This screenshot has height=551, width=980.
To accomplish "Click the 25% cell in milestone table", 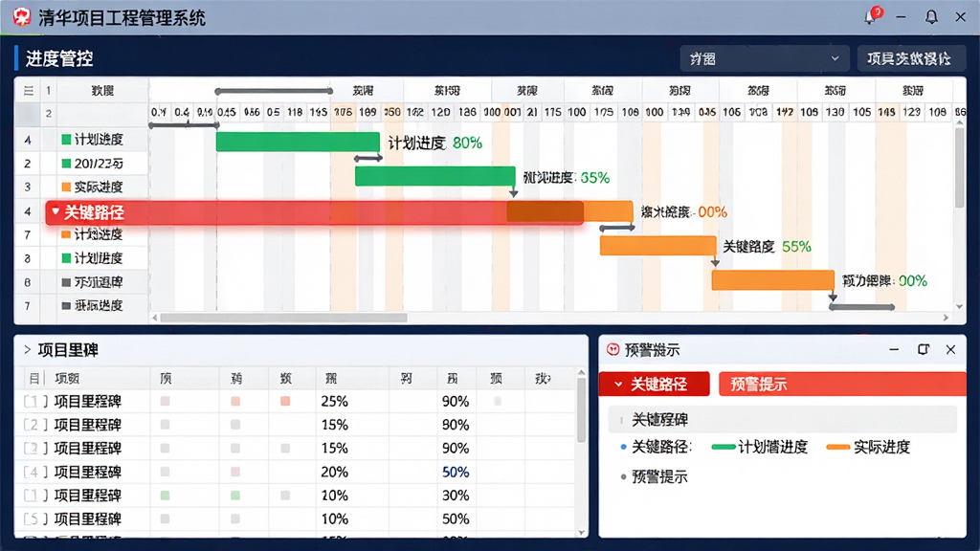I will 334,402.
